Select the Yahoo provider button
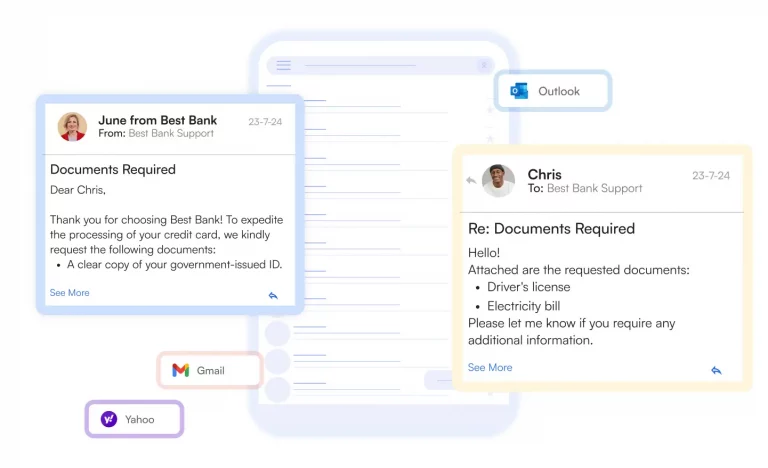Image resolution: width=768 pixels, height=468 pixels. pyautogui.click(x=135, y=419)
